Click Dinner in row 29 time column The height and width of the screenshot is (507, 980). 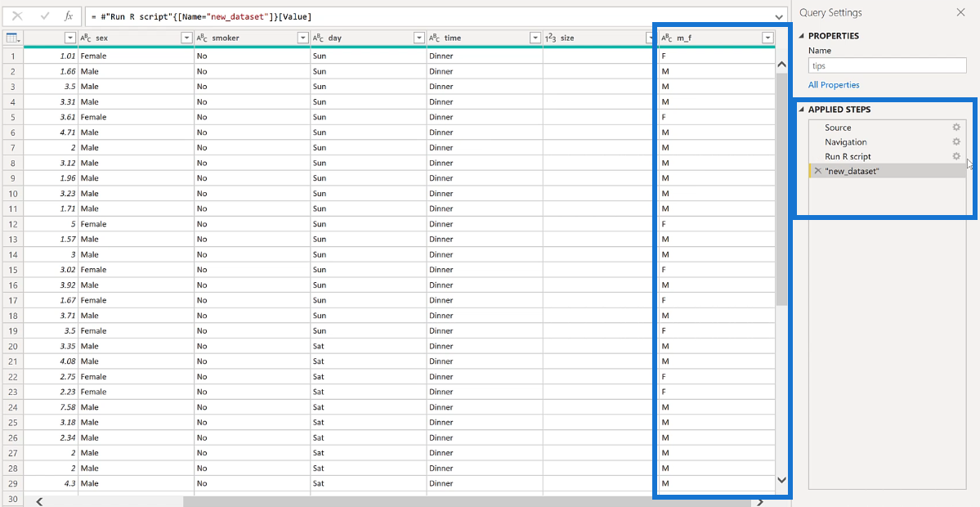coord(485,483)
